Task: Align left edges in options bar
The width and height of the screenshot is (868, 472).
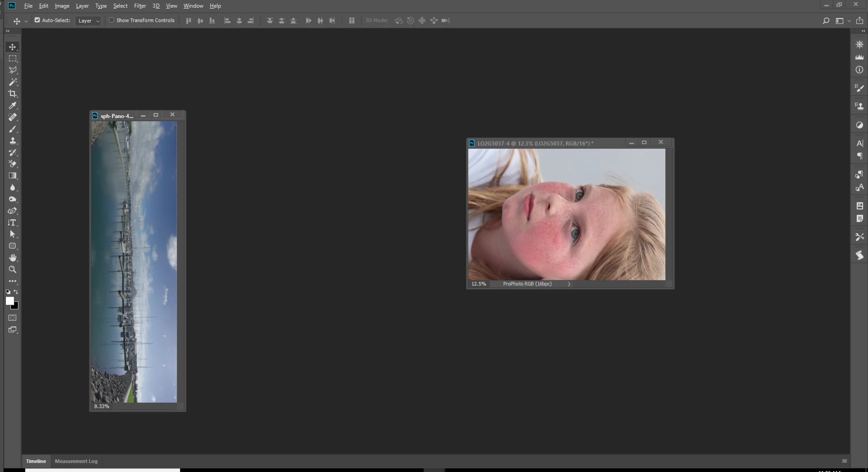Action: point(227,21)
